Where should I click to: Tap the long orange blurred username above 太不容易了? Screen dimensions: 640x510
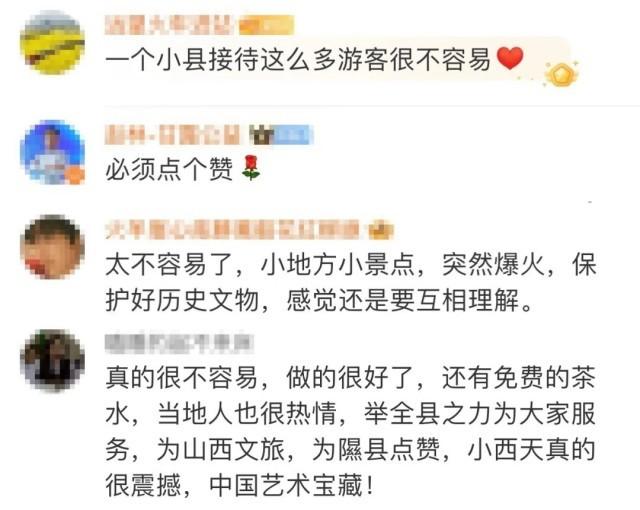233,230
